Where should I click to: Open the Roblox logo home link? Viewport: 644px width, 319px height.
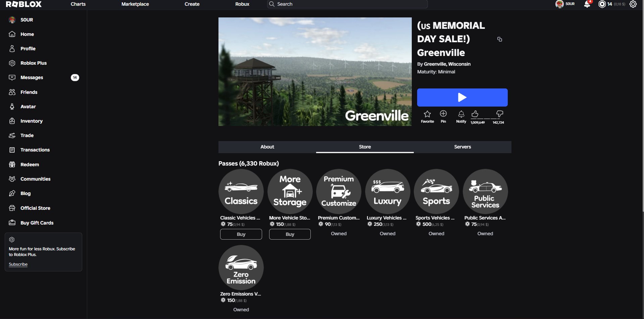24,4
